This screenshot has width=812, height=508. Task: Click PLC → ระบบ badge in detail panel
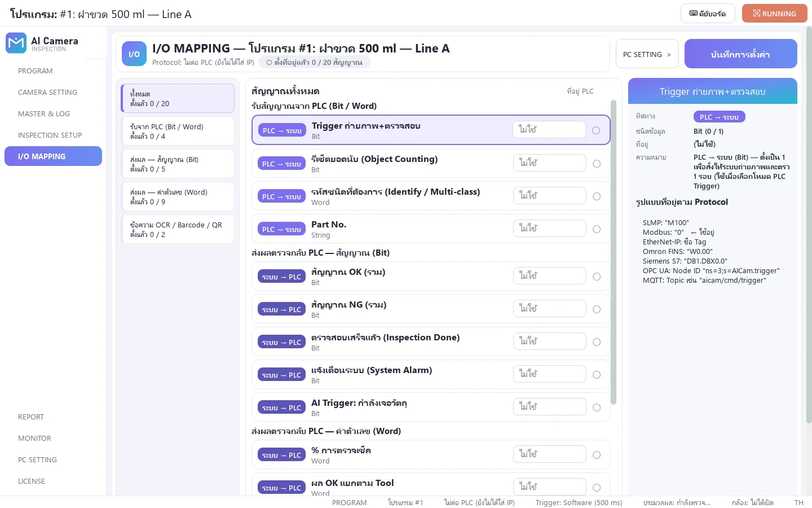click(x=719, y=117)
